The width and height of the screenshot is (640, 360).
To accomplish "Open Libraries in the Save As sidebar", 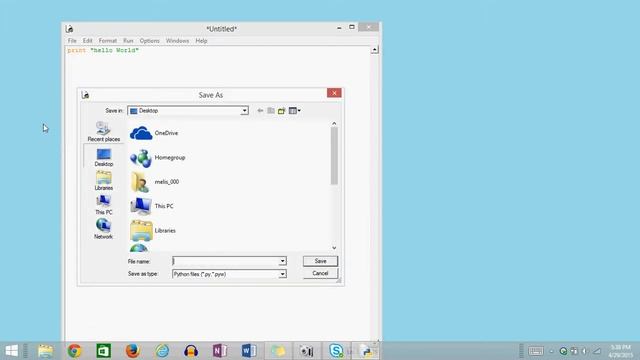I will 104,181.
